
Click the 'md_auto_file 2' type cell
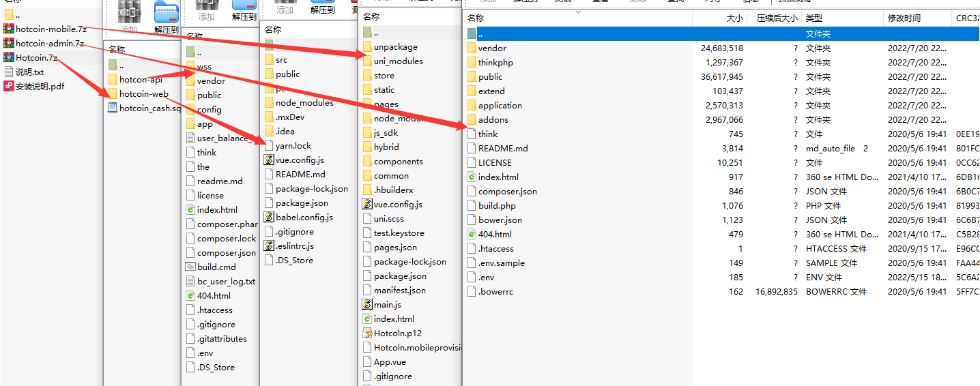point(837,148)
